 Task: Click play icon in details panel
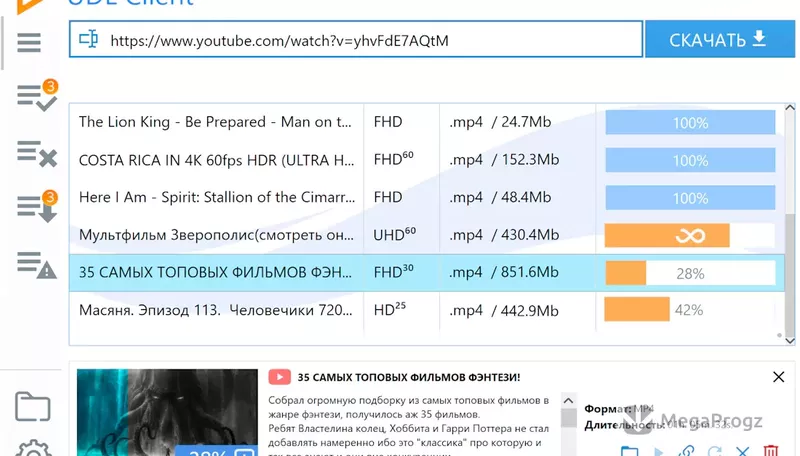click(x=659, y=451)
